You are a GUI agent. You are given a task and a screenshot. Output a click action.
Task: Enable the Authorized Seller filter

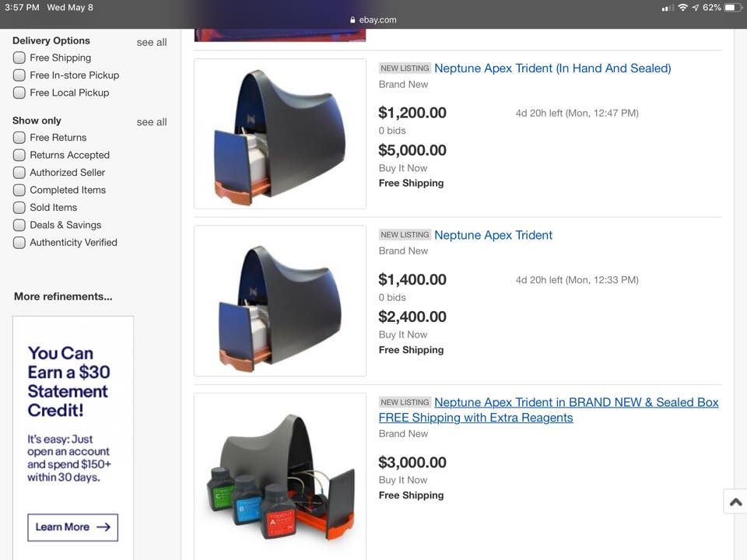coord(19,173)
